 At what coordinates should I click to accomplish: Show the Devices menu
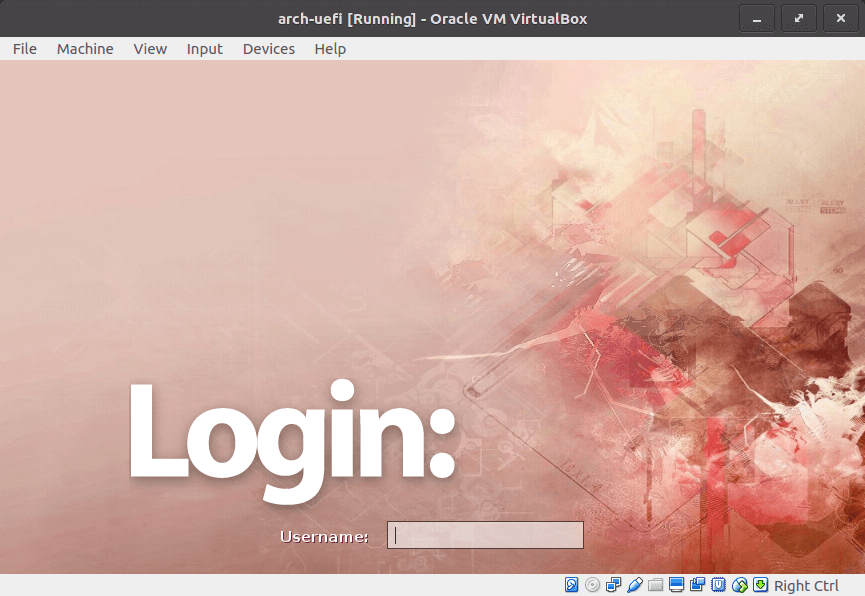coord(269,49)
